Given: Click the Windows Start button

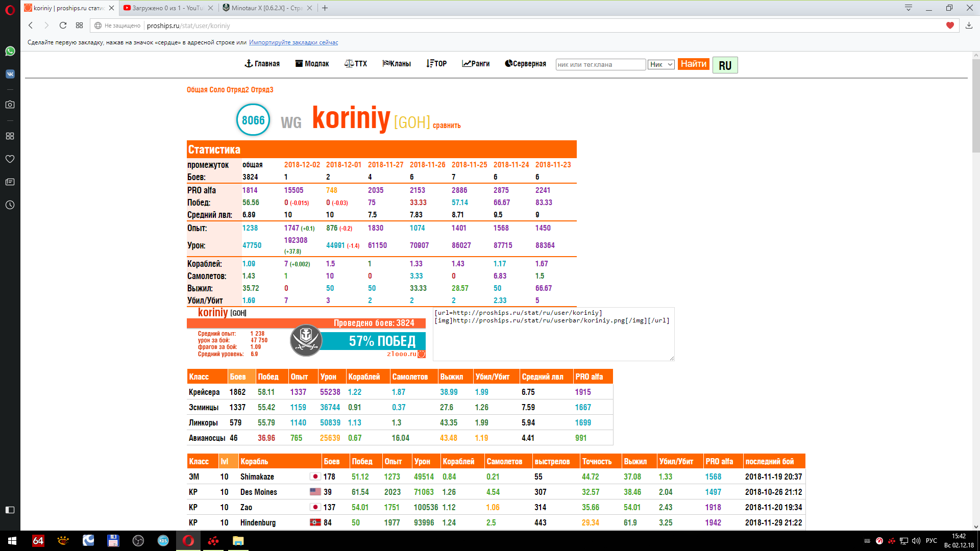Looking at the screenshot, I should (x=12, y=541).
